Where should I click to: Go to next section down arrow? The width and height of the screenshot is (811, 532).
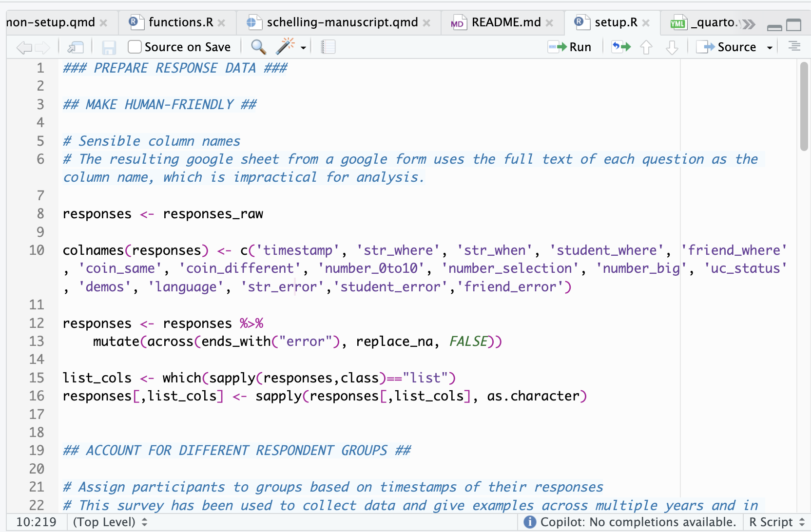(672, 47)
